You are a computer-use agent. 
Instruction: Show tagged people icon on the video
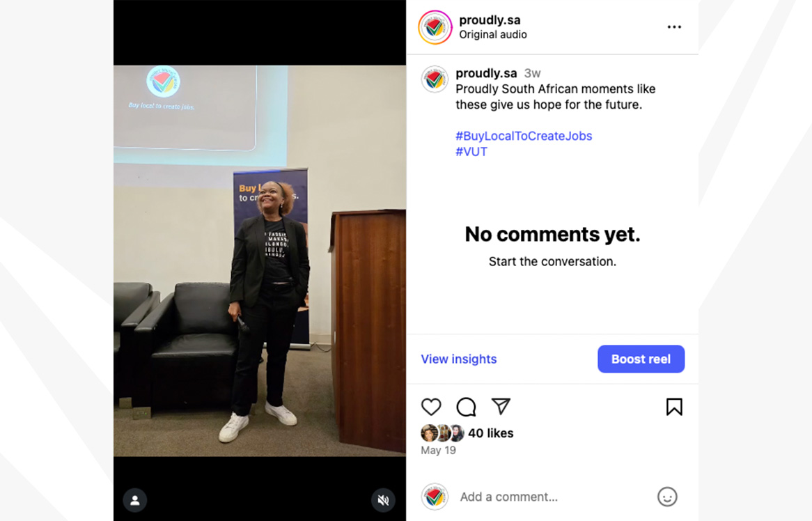pos(134,500)
